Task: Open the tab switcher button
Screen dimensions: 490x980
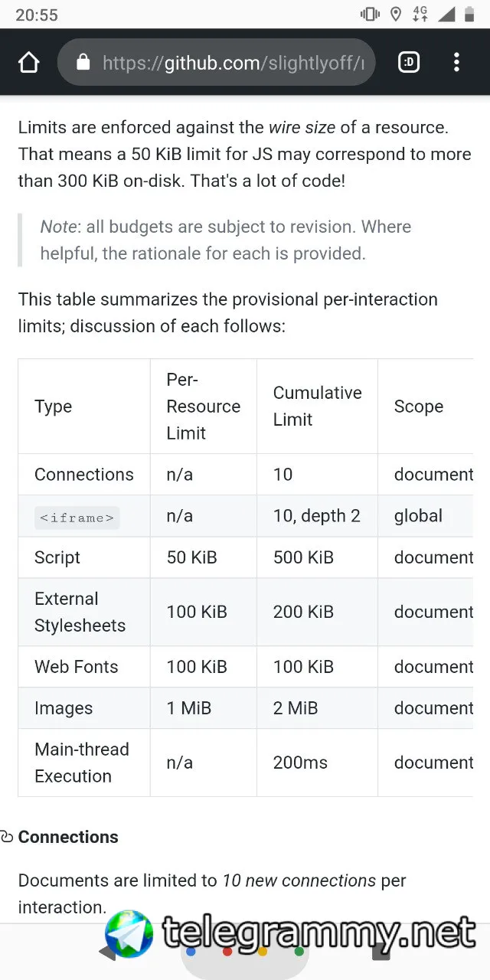Action: [x=409, y=62]
